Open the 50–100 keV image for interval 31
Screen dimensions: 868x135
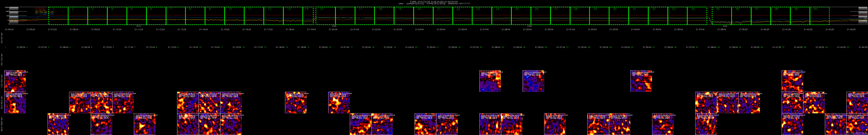(662, 124)
